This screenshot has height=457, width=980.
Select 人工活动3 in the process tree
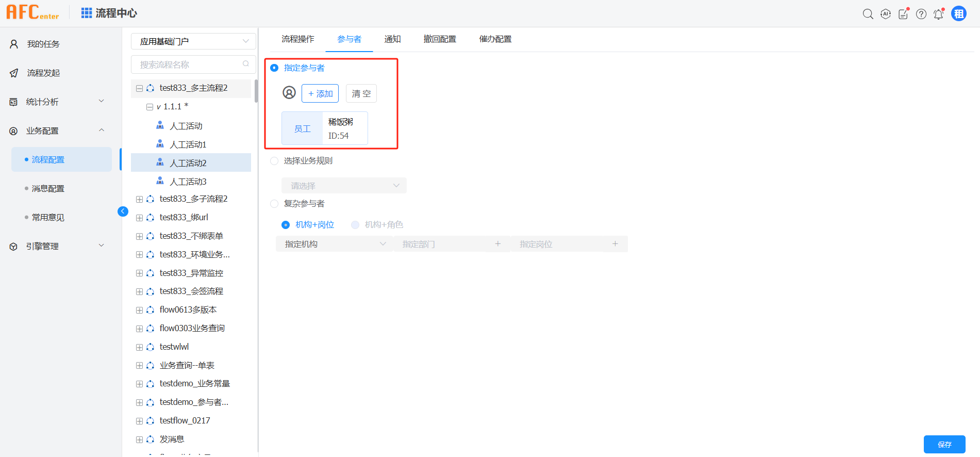point(188,182)
